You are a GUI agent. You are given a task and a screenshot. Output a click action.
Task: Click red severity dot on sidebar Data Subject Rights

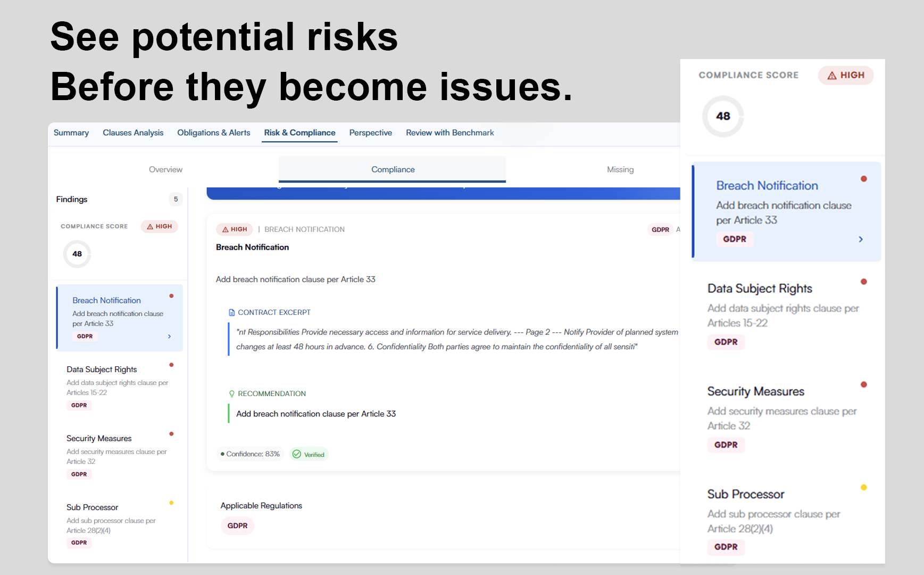click(x=171, y=365)
